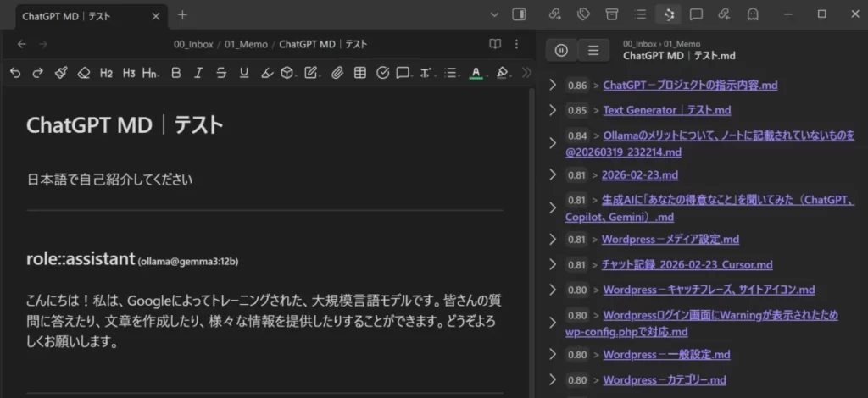Open the tab list dropdown chevron
Viewport: 868px width, 398px height.
point(494,15)
